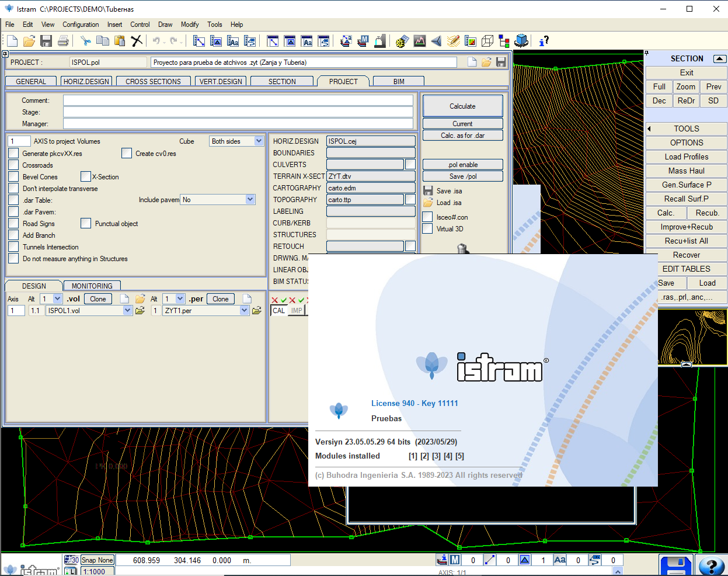The width and height of the screenshot is (728, 576).
Task: Switch to the BIM tab
Action: click(399, 81)
